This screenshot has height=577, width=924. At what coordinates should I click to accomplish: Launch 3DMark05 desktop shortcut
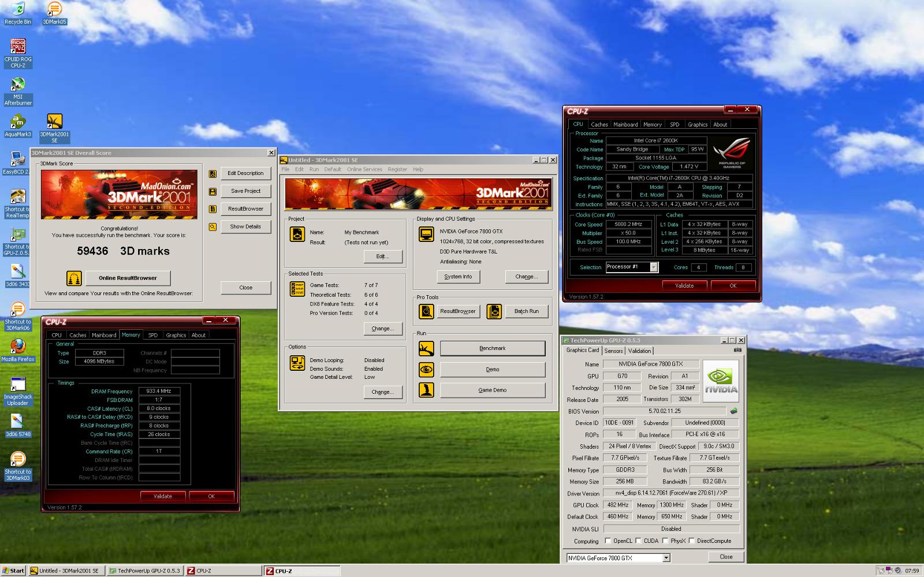point(54,14)
